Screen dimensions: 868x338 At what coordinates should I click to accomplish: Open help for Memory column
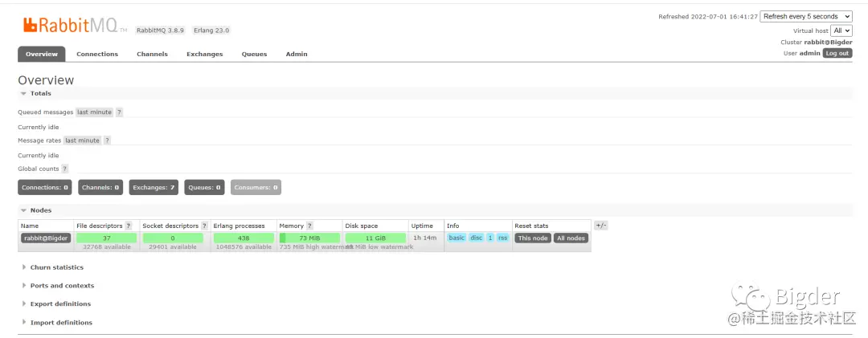(309, 226)
